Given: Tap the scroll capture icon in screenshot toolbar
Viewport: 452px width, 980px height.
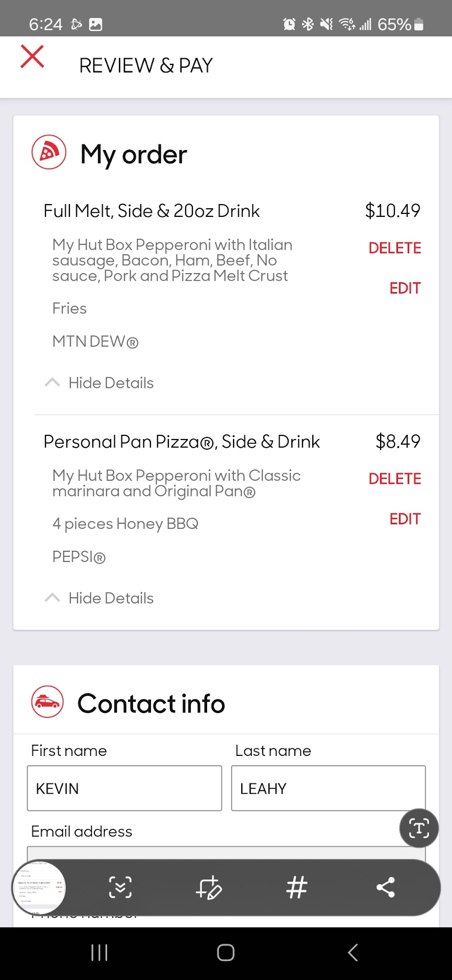Looking at the screenshot, I should click(120, 887).
